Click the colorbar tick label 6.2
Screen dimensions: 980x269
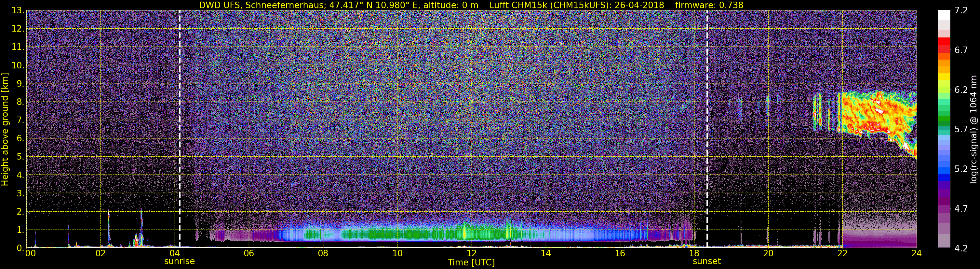[x=961, y=90]
